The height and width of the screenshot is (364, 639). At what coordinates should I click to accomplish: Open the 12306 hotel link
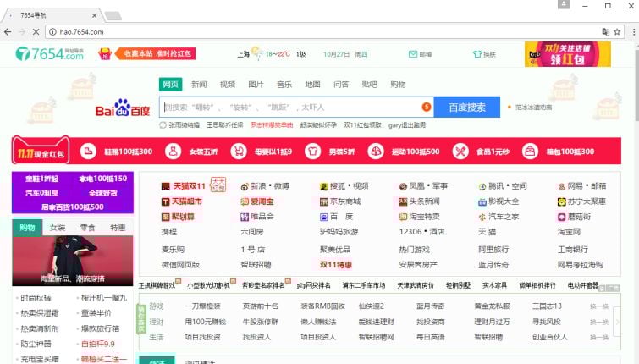pos(421,232)
